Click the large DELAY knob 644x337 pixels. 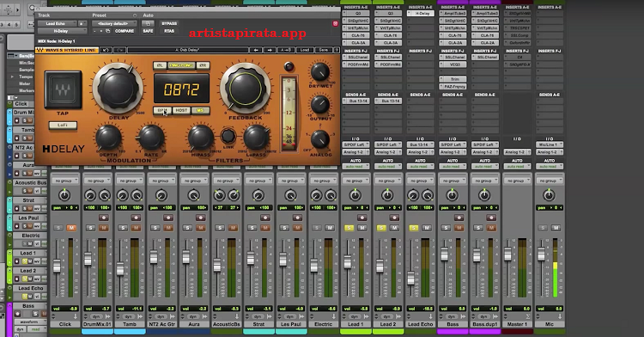(118, 88)
